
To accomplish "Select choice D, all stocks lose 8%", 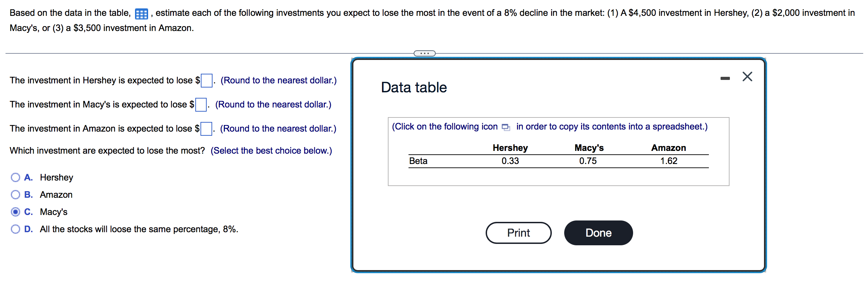I will coord(15,229).
